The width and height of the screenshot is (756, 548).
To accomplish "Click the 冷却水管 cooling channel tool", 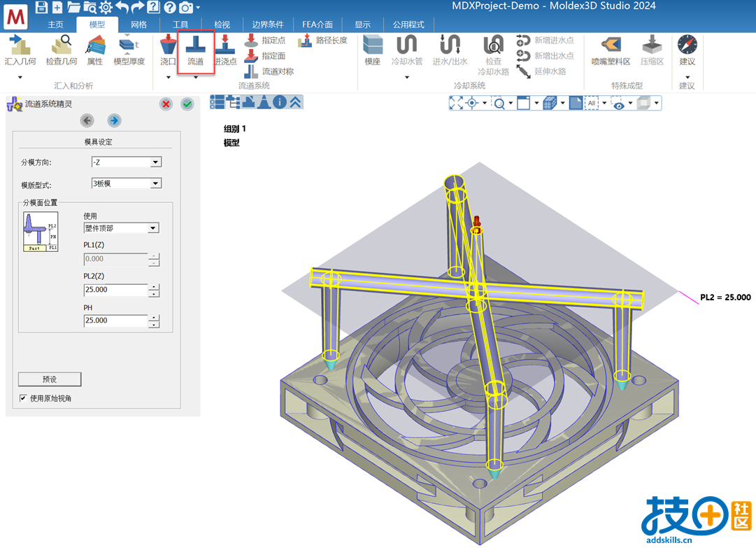I will tap(407, 50).
